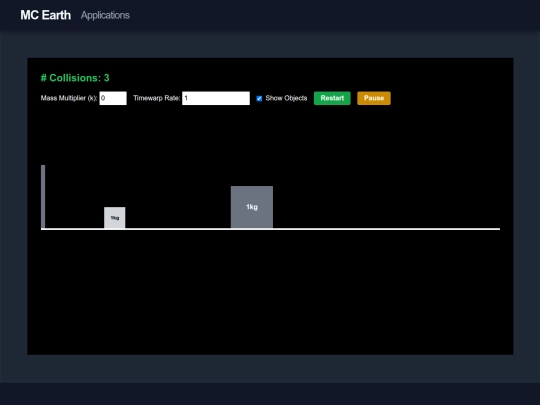Screen dimensions: 540x405
Task: Click the 'Timewarp Rate:' label
Action: click(157, 98)
